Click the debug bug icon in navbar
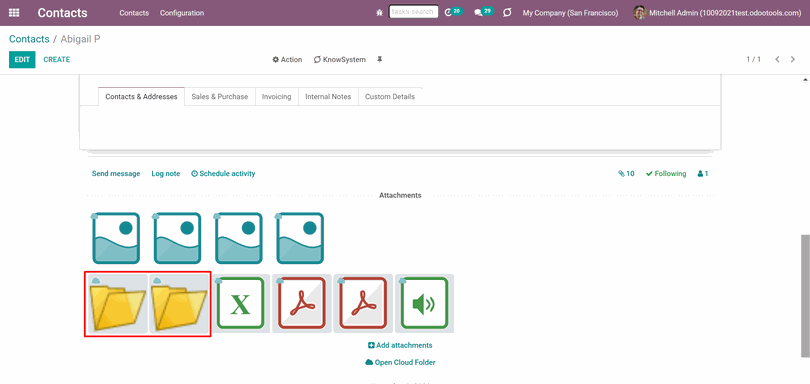 380,13
